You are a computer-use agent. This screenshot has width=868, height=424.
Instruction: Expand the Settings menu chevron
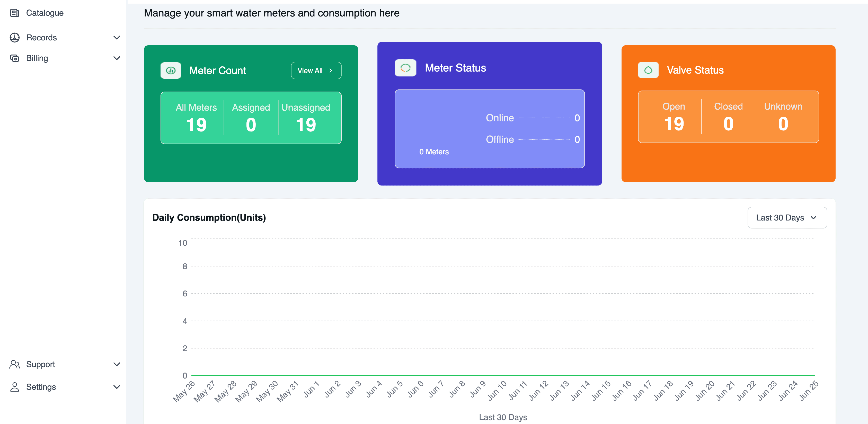(x=117, y=387)
